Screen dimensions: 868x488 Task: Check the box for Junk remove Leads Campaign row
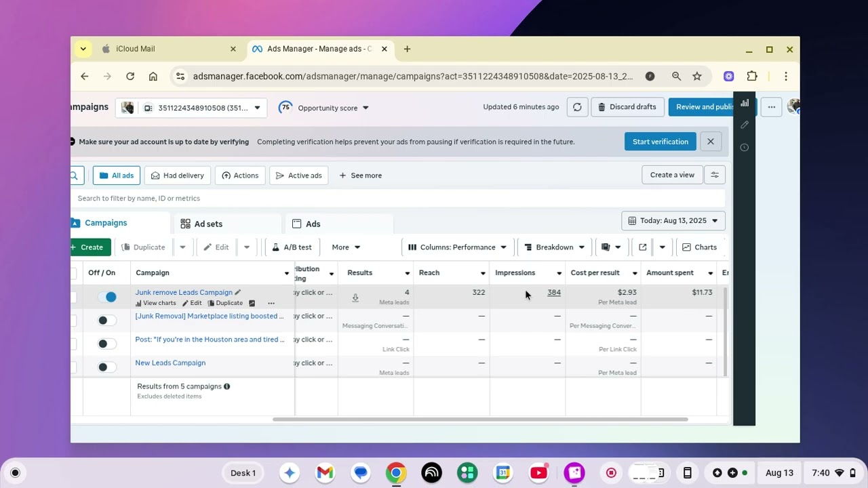73,297
